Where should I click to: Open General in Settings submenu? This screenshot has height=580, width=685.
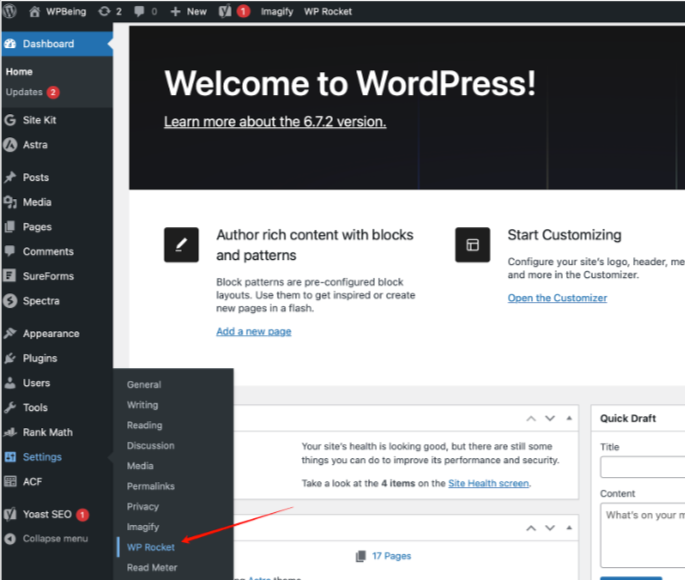(144, 385)
